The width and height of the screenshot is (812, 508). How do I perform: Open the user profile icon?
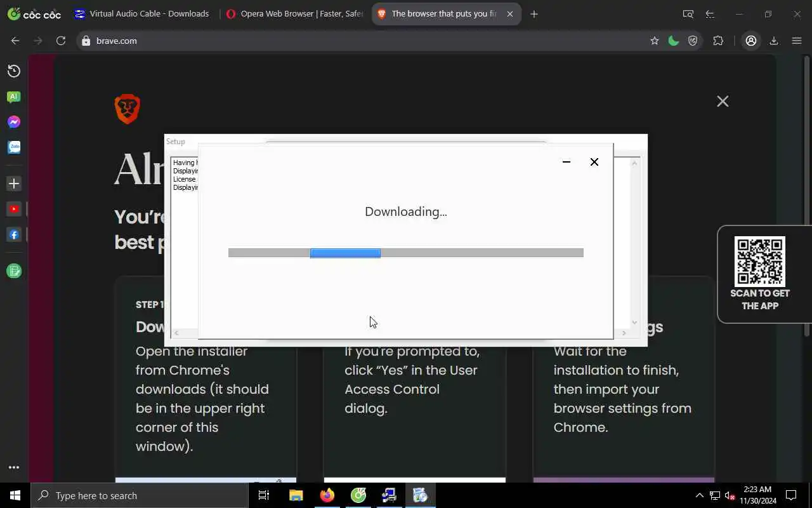point(751,41)
